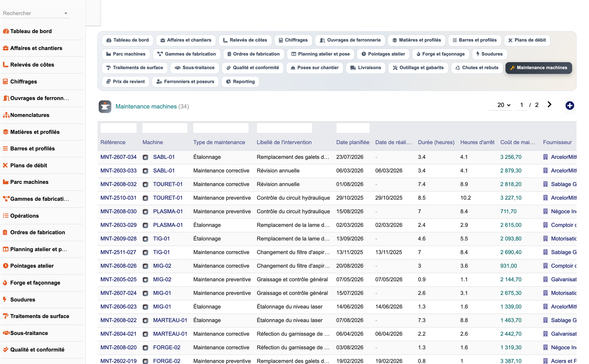Click the machine icon in row MNT-2609-028
This screenshot has width=589, height=364.
point(146,239)
